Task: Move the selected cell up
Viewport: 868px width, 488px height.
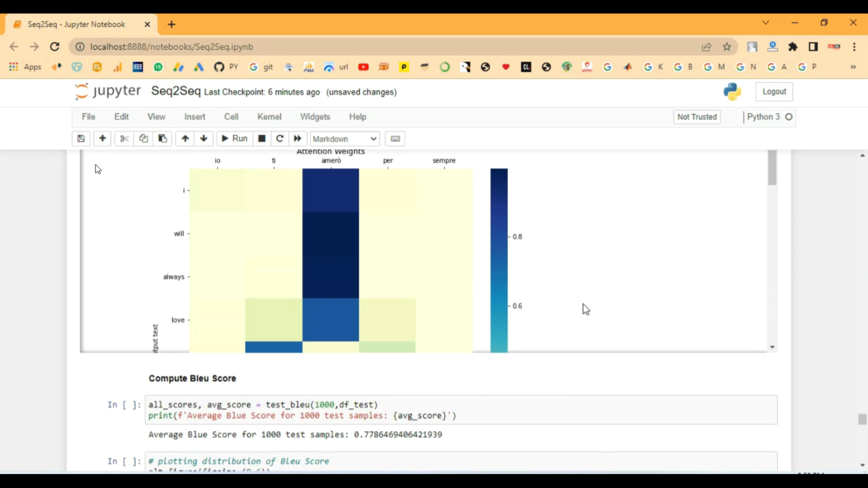Action: pos(185,139)
